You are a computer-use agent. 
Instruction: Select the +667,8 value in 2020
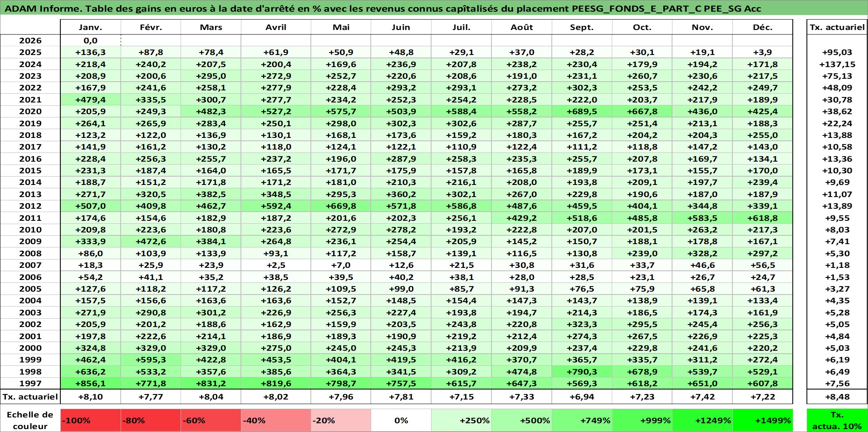[642, 111]
